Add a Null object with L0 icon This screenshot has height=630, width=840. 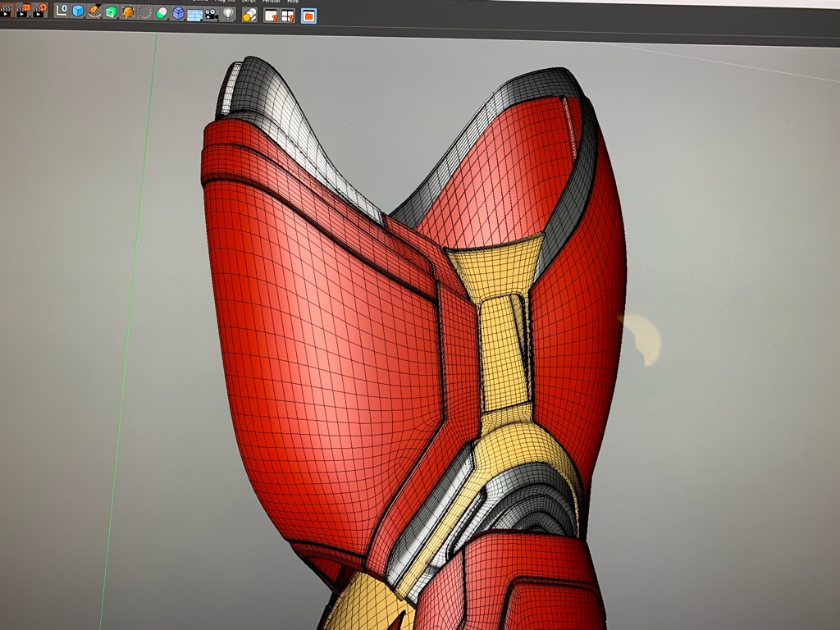pos(62,11)
